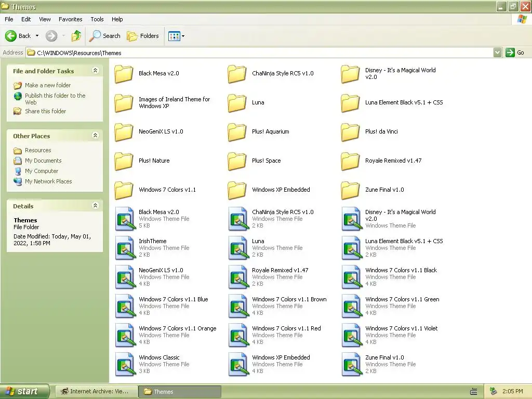
Task: Open the View menu
Action: pos(45,19)
